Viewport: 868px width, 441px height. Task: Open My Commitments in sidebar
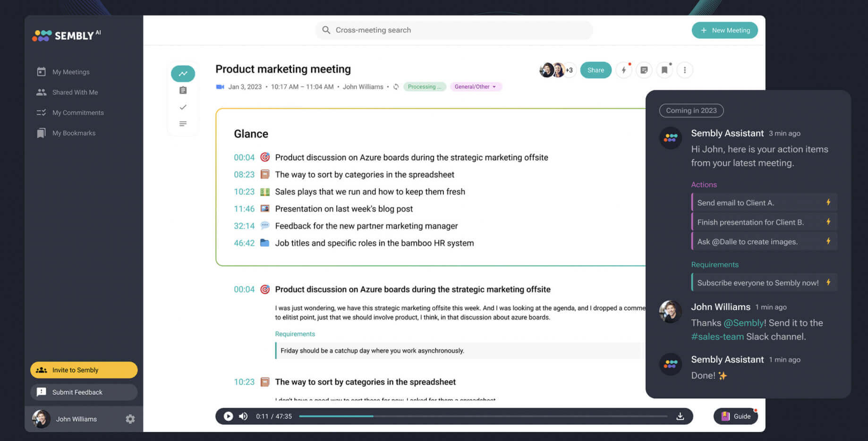click(77, 112)
